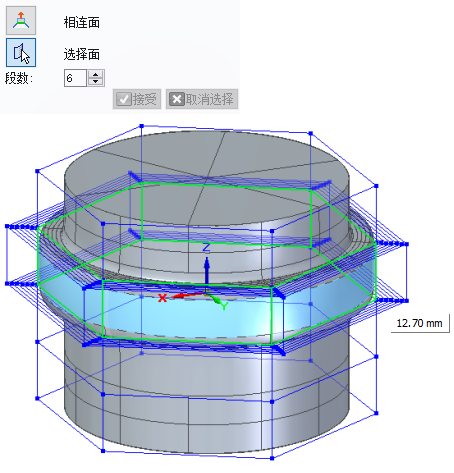Confirm with the 接受 button

click(x=137, y=99)
